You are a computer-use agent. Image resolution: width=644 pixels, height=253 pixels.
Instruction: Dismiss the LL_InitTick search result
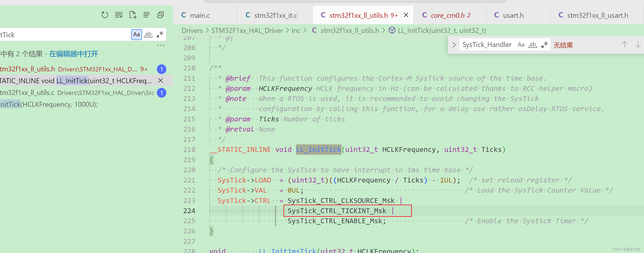click(x=161, y=81)
